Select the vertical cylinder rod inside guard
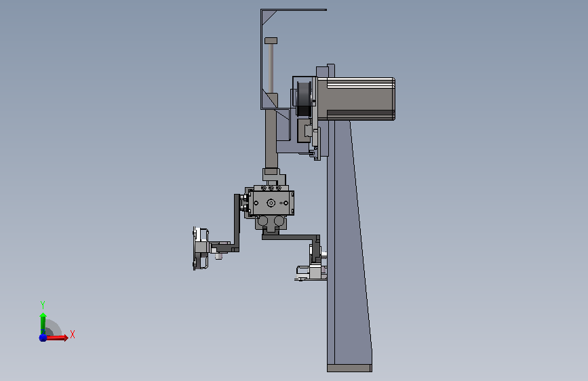Screen dimensions: 588x381 (x=271, y=68)
